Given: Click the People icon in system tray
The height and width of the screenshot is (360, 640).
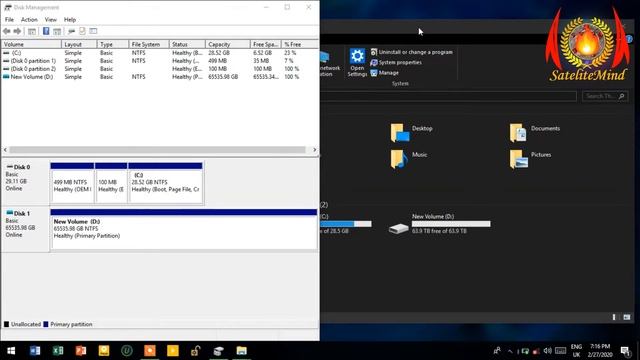Looking at the screenshot, I should [497, 351].
